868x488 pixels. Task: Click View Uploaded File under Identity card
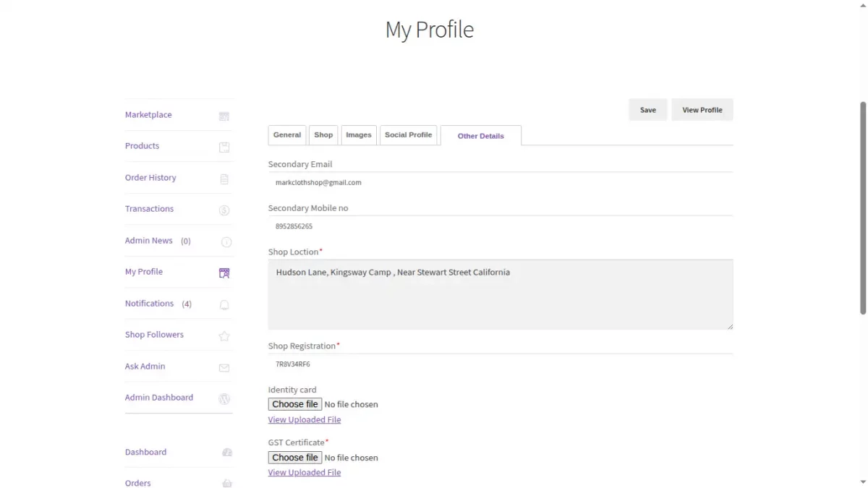[304, 419]
